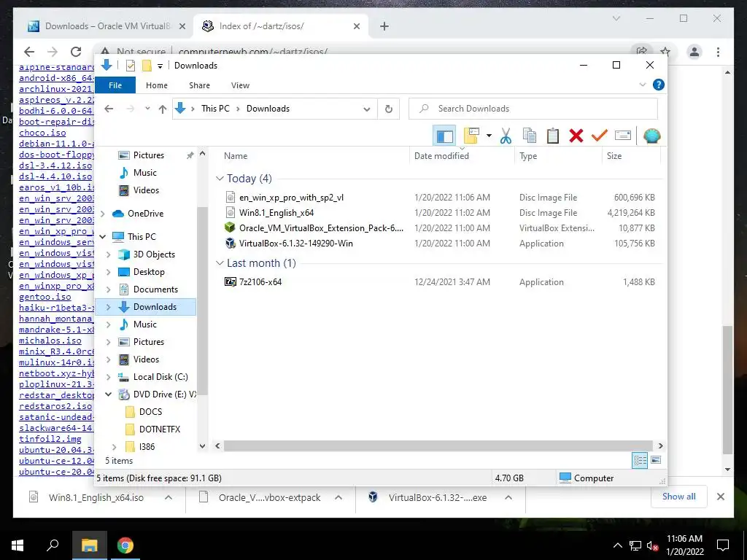This screenshot has width=747, height=560.
Task: Click the Classic Shell seashell icon
Action: pos(651,136)
